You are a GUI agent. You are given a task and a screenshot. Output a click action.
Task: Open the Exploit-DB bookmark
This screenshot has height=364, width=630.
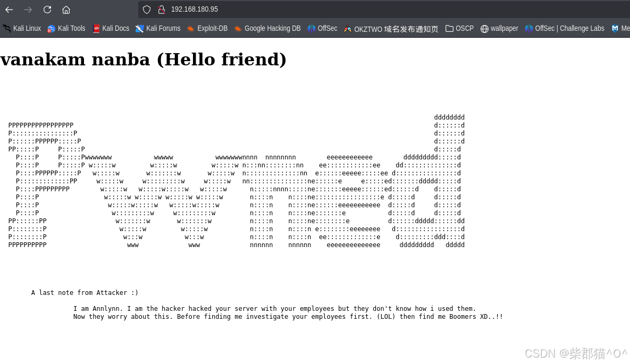(208, 29)
